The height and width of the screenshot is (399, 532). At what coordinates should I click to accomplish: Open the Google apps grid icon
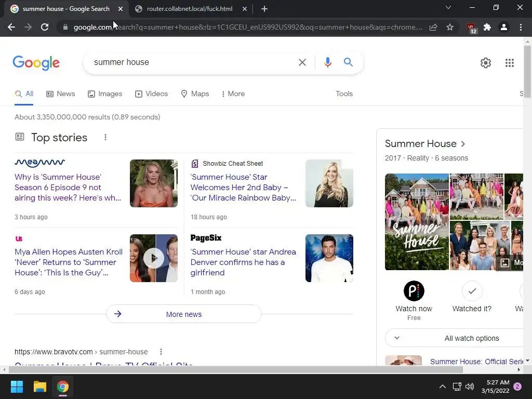point(510,63)
